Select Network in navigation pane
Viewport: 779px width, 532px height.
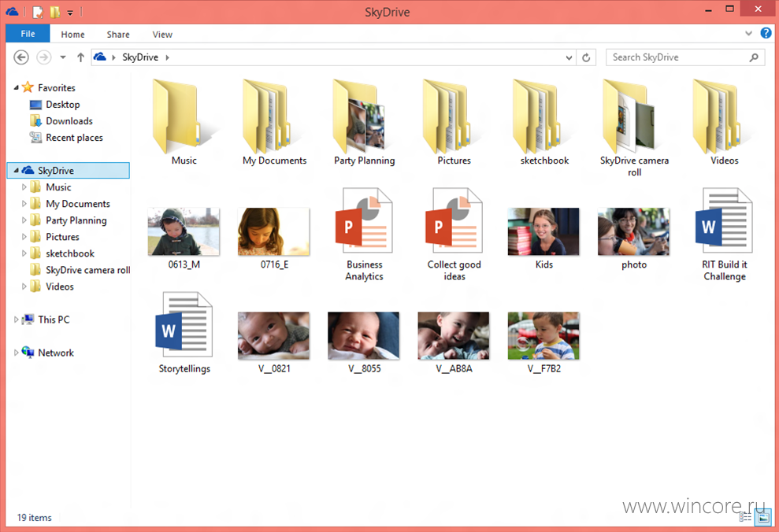pos(56,353)
